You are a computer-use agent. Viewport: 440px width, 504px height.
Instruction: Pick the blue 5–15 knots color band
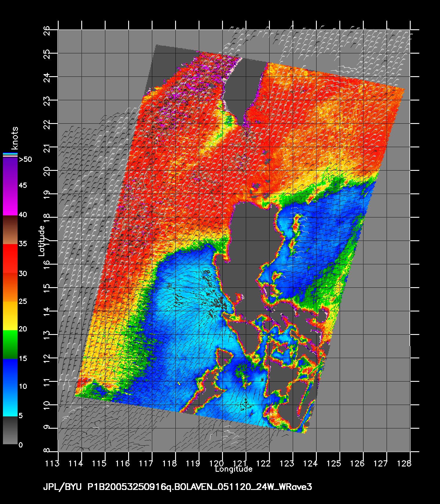tap(10, 388)
